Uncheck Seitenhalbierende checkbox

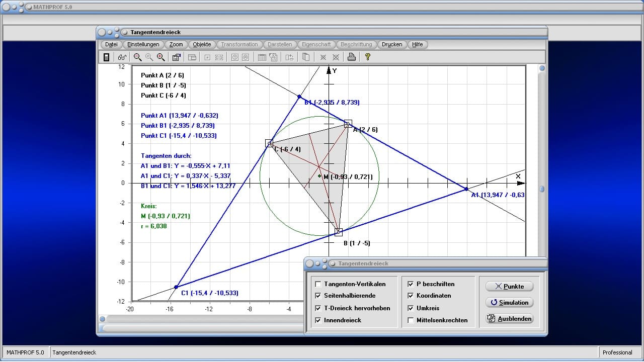pos(317,296)
